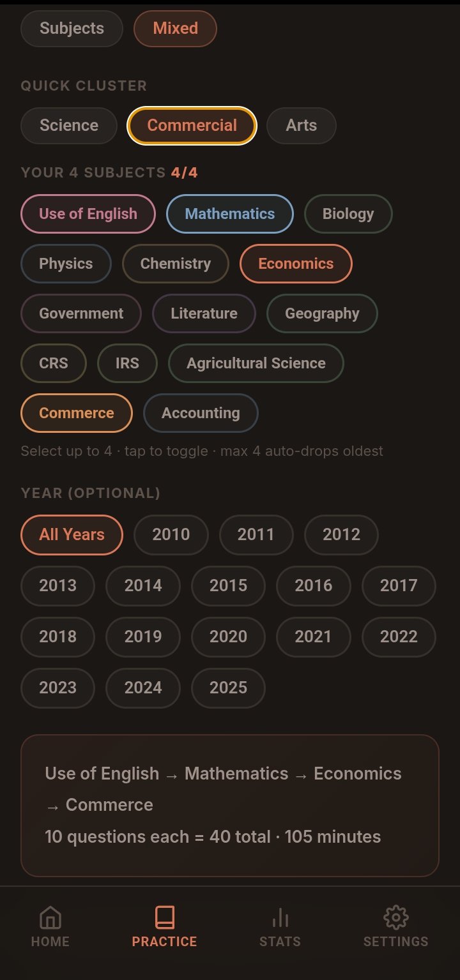
Task: Select All Years option
Action: pos(72,534)
